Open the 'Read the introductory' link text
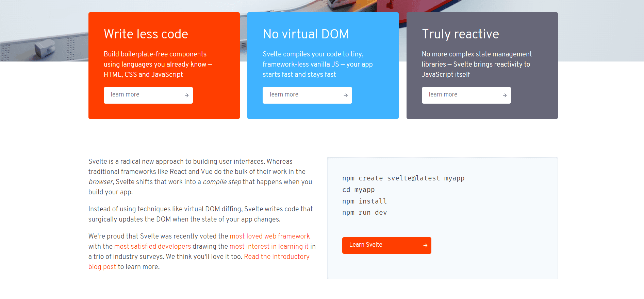The height and width of the screenshot is (299, 644). pos(277,257)
